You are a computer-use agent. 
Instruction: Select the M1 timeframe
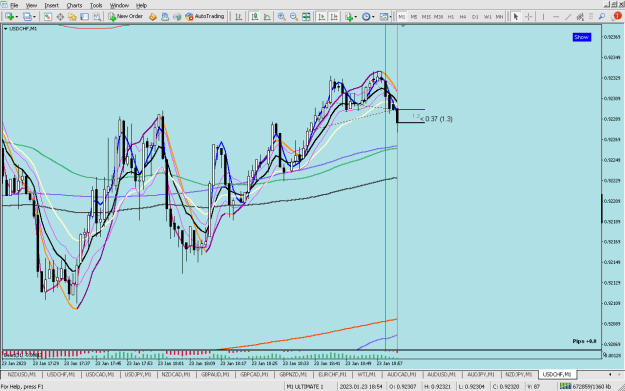[x=402, y=17]
